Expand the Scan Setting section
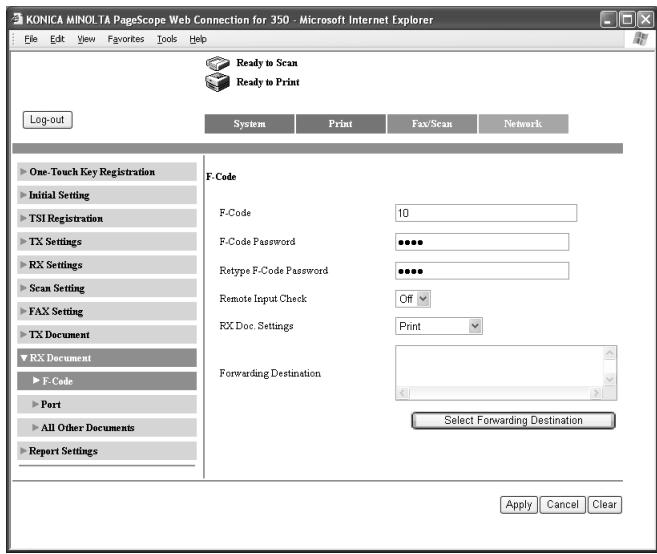The width and height of the screenshot is (657, 554). (x=107, y=288)
